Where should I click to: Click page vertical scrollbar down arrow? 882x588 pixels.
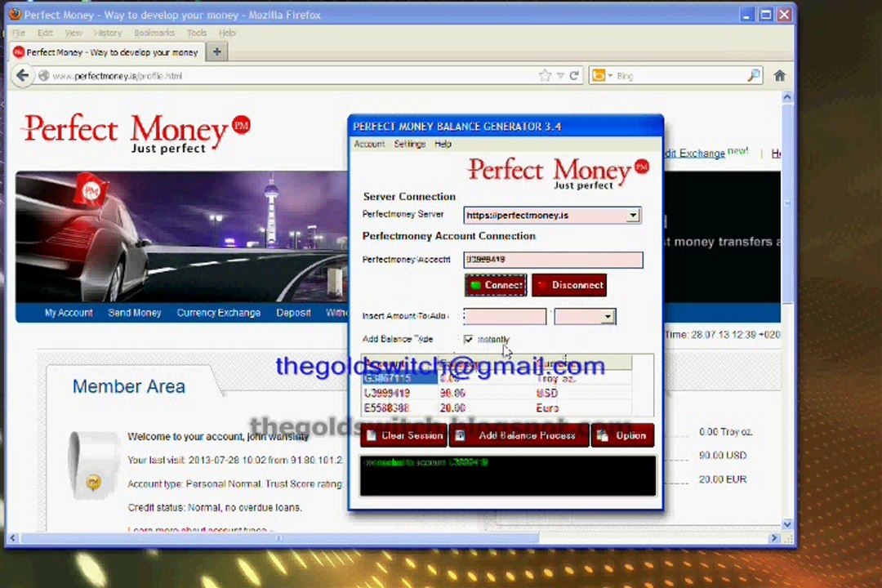(787, 523)
